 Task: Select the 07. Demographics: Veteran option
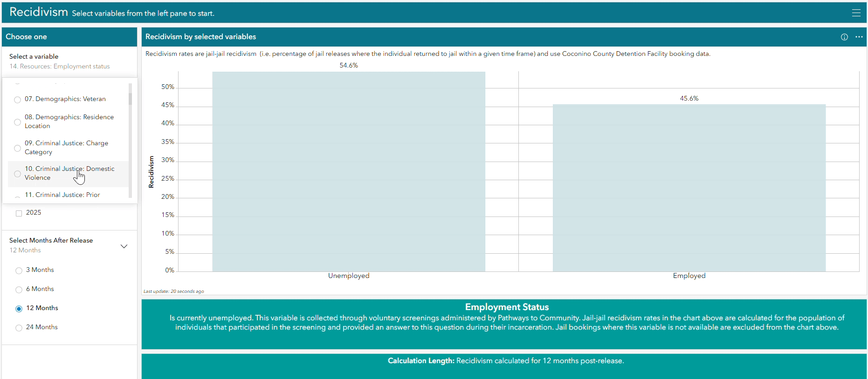pos(65,99)
